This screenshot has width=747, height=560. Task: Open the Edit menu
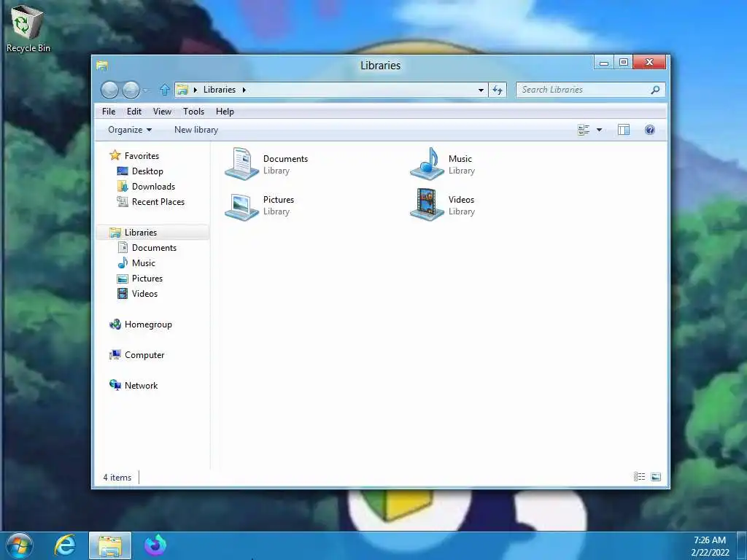pyautogui.click(x=134, y=112)
